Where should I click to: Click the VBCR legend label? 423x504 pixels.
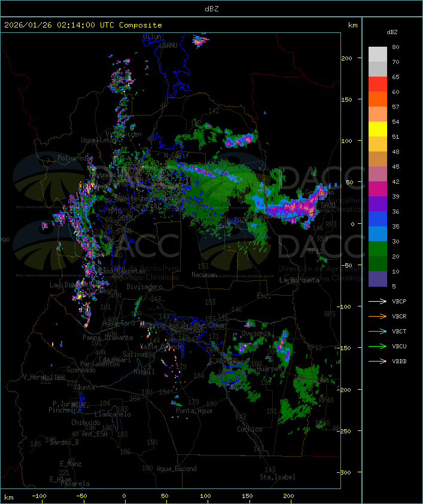click(399, 316)
